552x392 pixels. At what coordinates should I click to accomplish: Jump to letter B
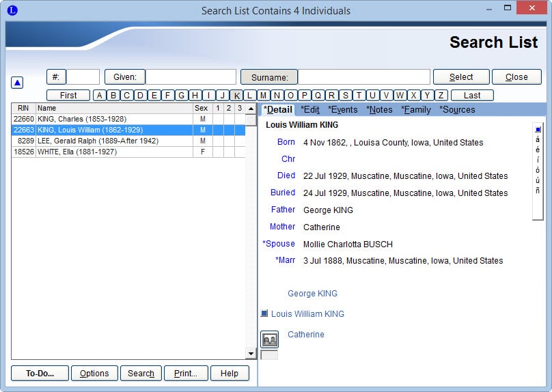113,96
